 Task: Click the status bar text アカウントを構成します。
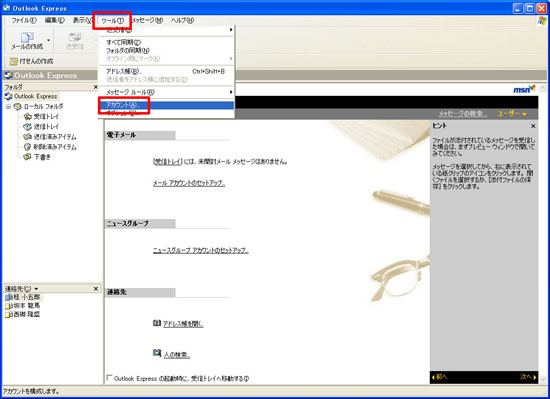(32, 391)
